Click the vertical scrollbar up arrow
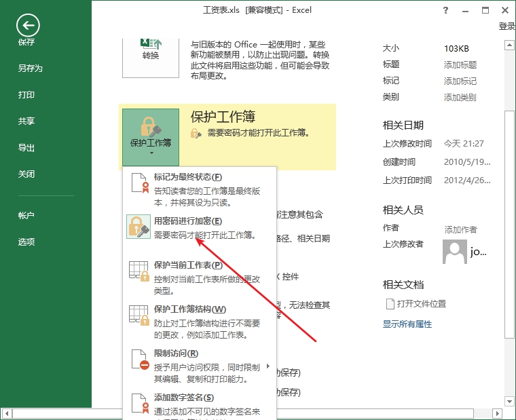516x420 pixels. [x=509, y=45]
